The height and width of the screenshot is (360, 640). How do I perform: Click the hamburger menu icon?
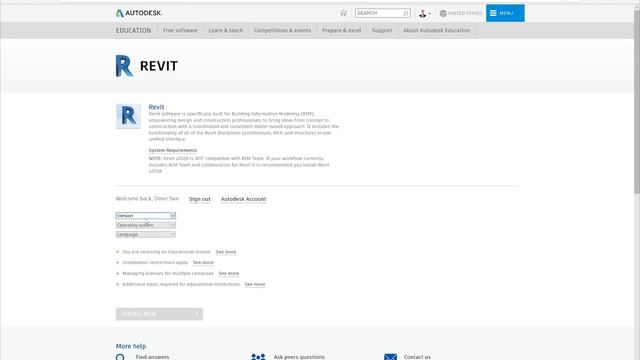tap(493, 13)
